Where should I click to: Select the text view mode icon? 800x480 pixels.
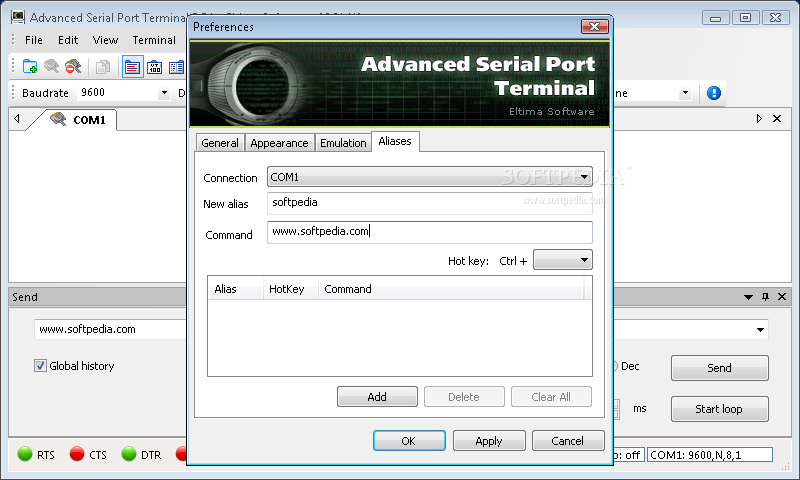point(133,67)
